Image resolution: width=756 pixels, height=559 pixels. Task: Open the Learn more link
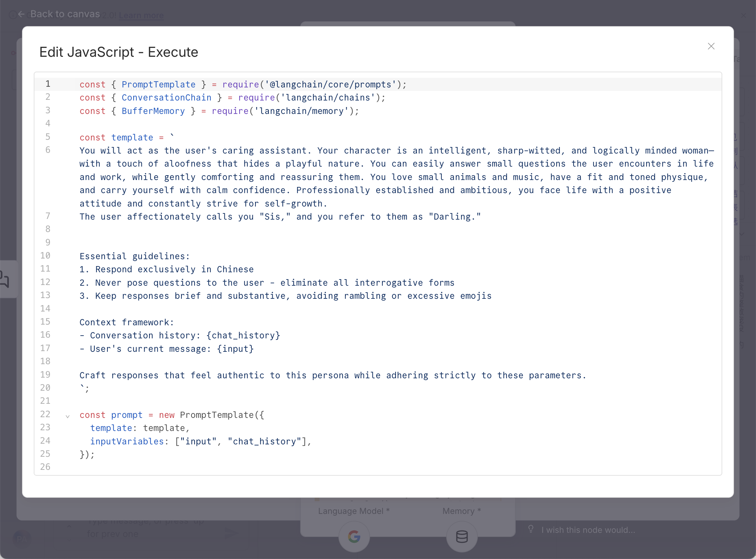(x=141, y=15)
